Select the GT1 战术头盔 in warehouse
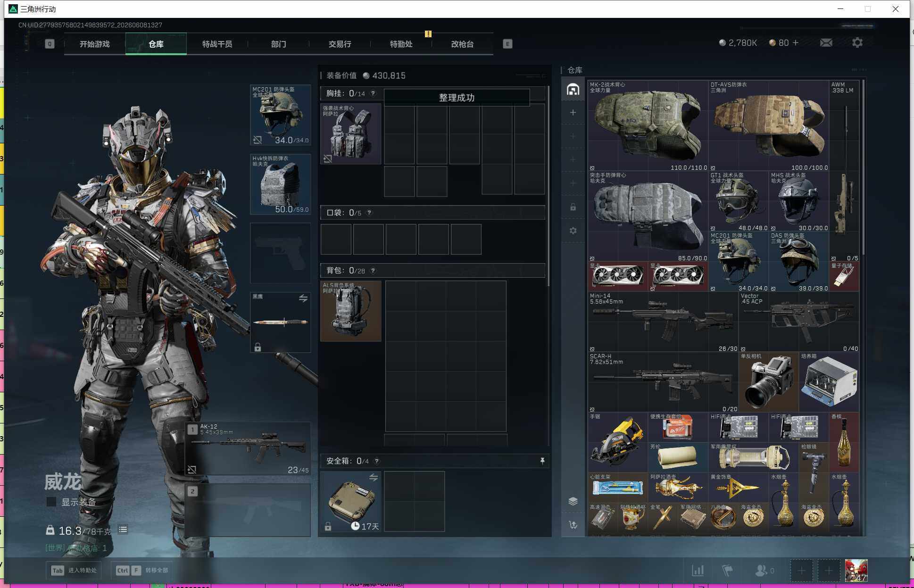 739,201
